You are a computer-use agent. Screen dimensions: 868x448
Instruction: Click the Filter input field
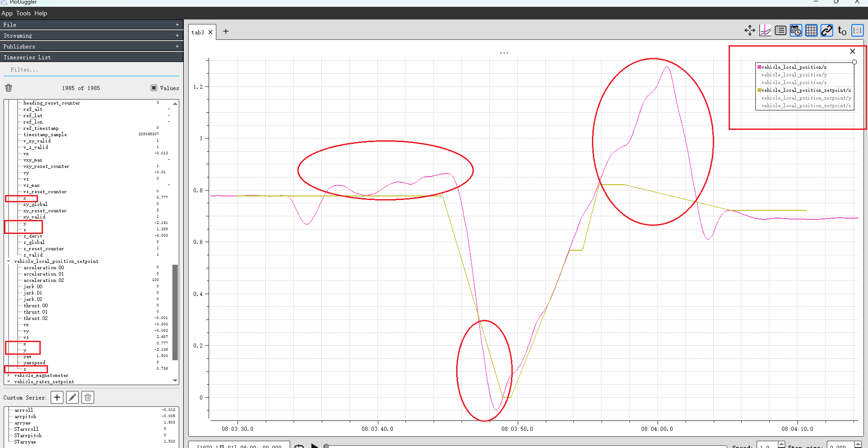click(91, 70)
